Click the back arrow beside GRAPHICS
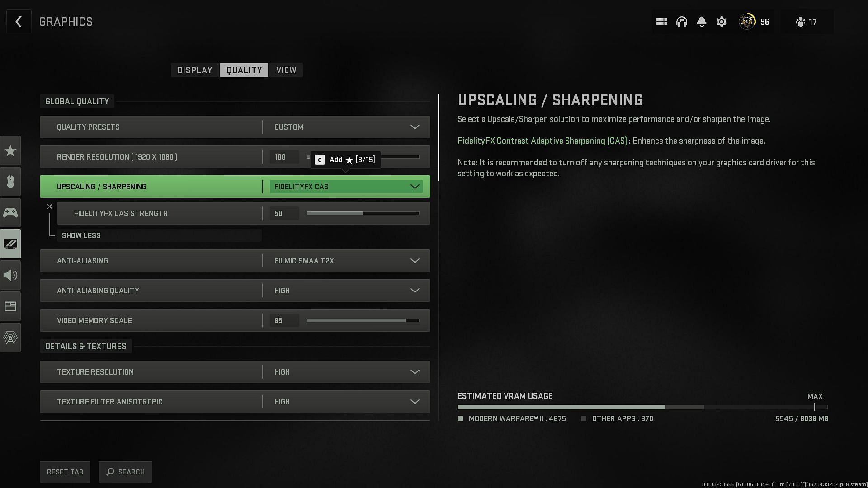The width and height of the screenshot is (868, 488). [x=19, y=22]
